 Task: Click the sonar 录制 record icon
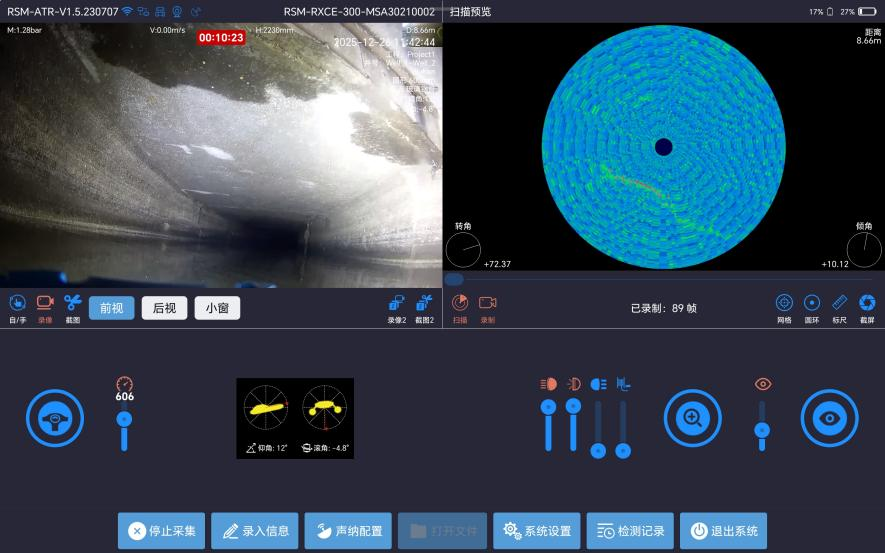click(487, 303)
